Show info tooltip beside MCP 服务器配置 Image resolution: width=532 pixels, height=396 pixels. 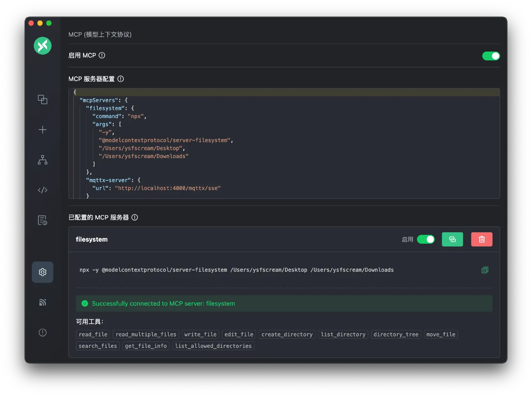121,79
